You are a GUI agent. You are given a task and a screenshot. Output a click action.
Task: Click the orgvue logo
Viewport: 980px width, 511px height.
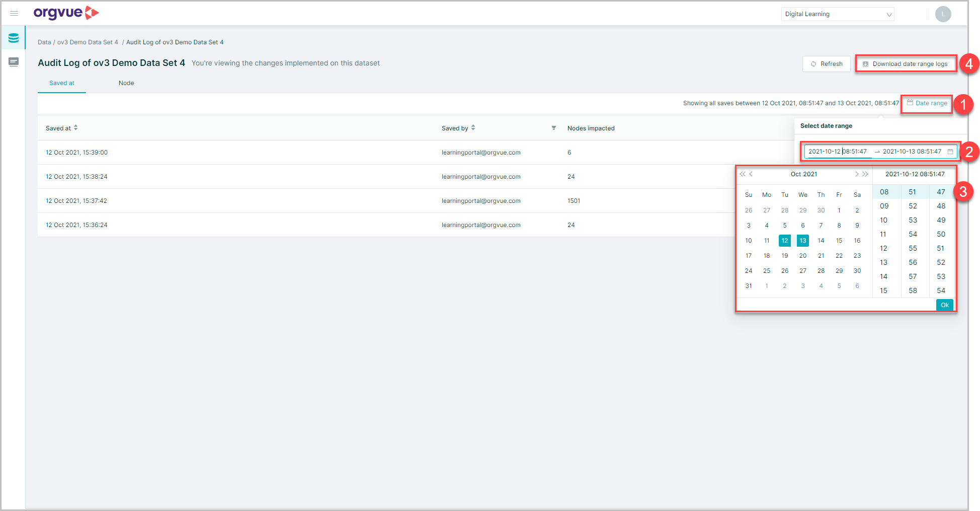pyautogui.click(x=66, y=13)
